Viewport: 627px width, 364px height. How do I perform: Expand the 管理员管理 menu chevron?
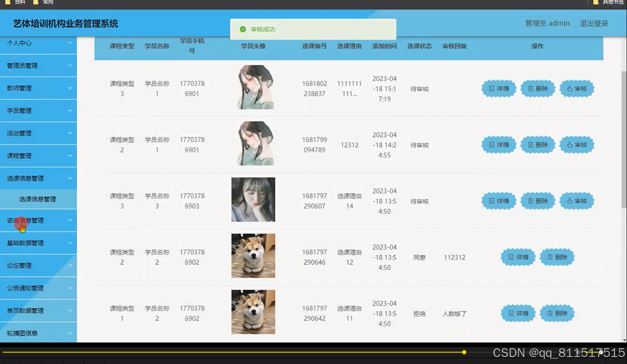70,65
